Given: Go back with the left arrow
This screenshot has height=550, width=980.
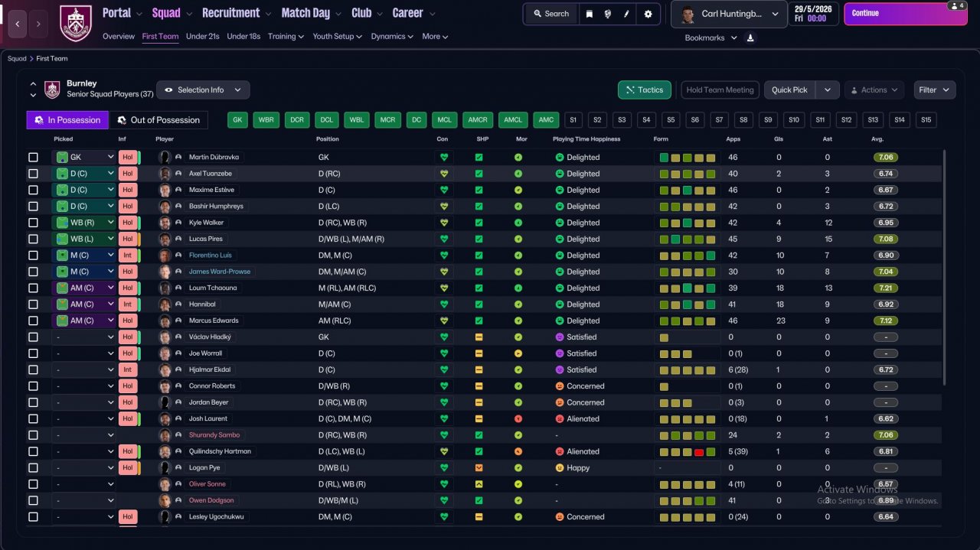Looking at the screenshot, I should coord(18,24).
